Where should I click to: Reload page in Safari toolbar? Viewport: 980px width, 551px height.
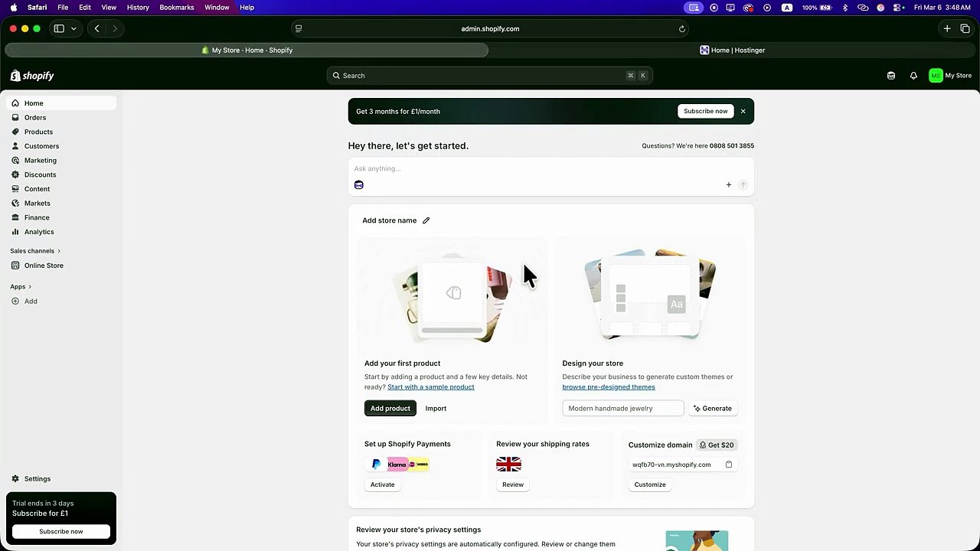click(681, 29)
